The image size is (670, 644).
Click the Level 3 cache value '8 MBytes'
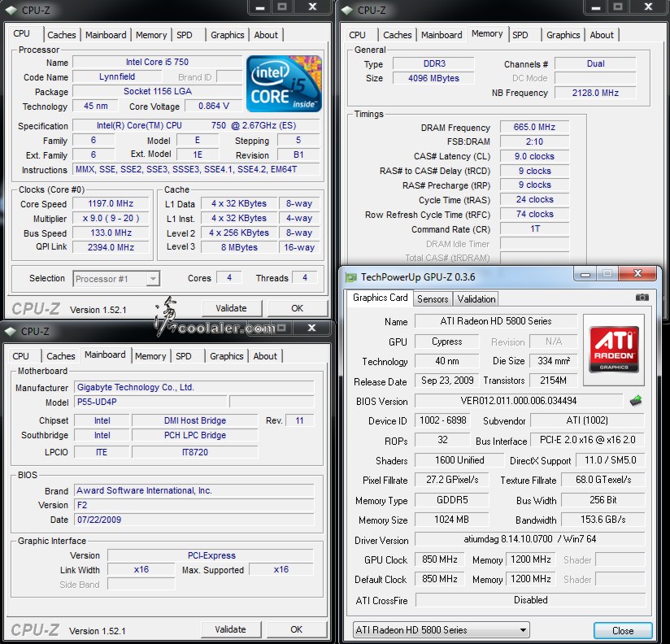pos(239,247)
